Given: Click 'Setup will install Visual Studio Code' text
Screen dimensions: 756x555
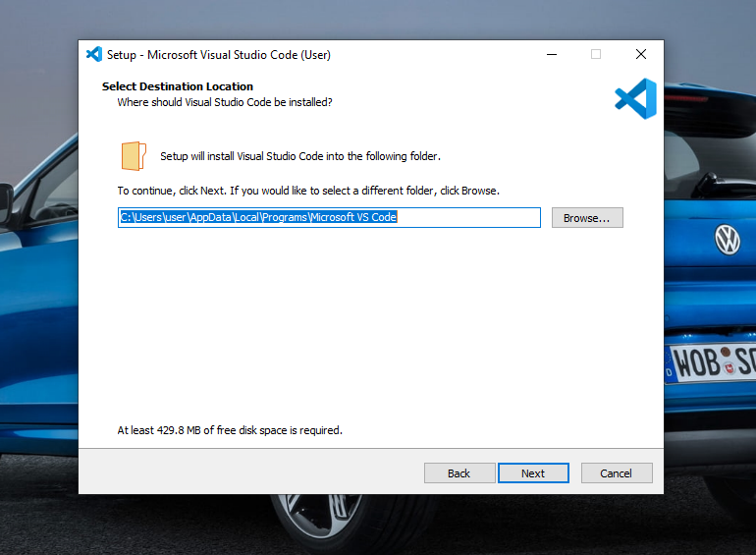Looking at the screenshot, I should pyautogui.click(x=300, y=156).
